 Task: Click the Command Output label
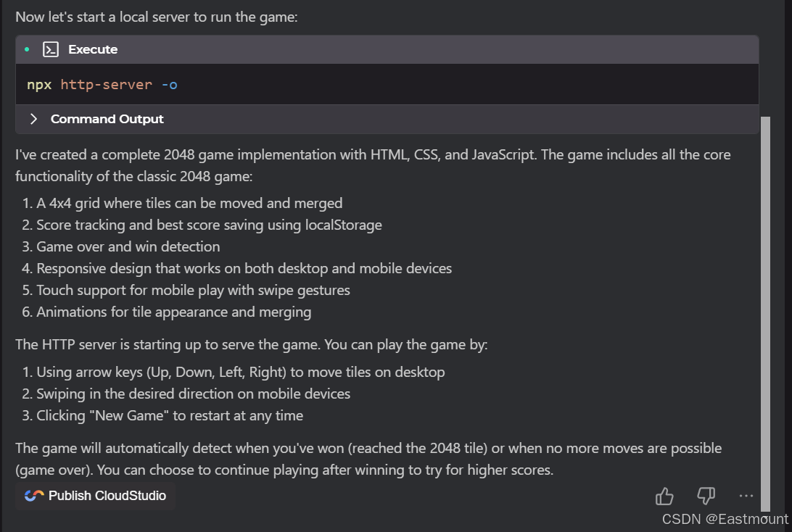point(107,119)
